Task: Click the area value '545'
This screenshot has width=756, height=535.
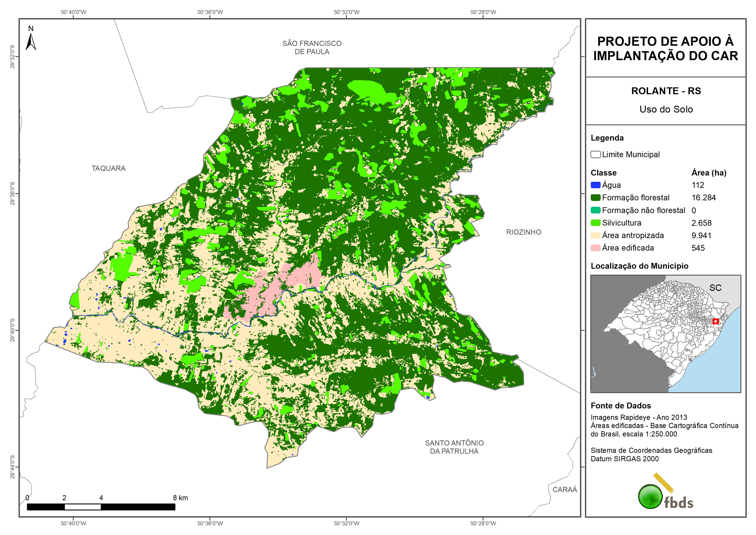Action: click(698, 248)
